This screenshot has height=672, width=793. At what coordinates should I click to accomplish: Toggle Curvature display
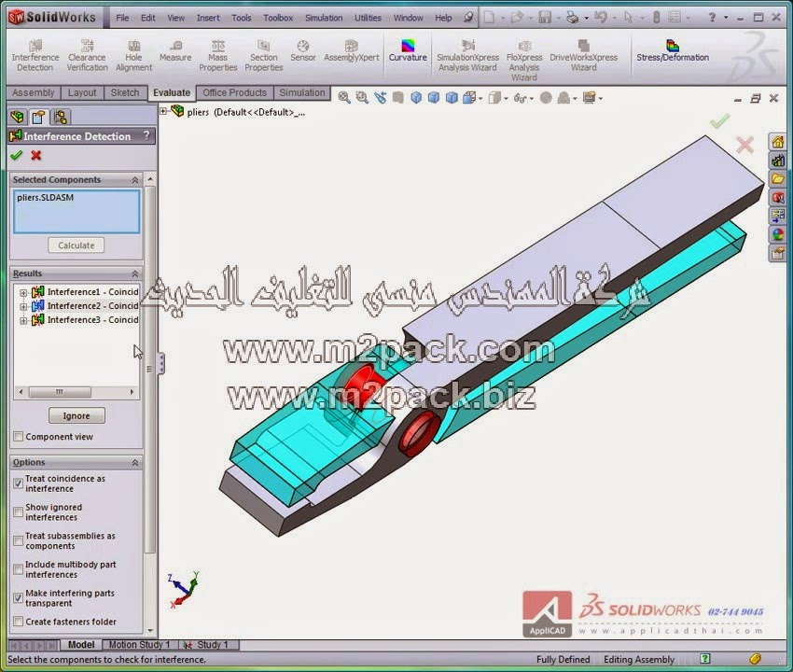coord(408,51)
